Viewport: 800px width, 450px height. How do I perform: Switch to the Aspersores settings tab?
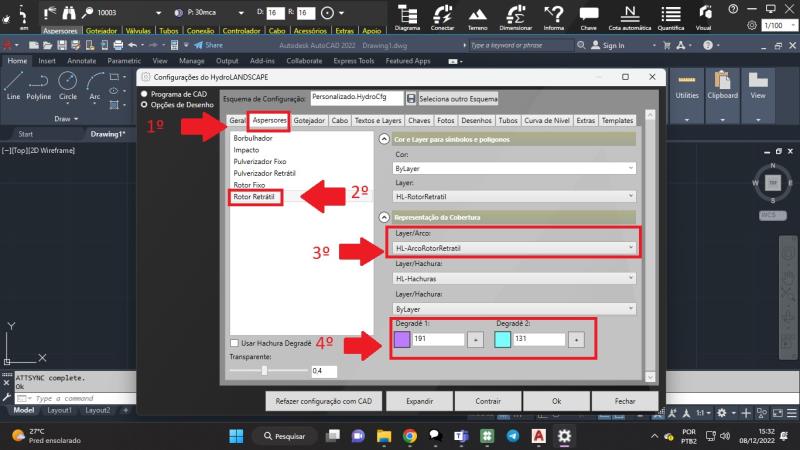[x=269, y=120]
